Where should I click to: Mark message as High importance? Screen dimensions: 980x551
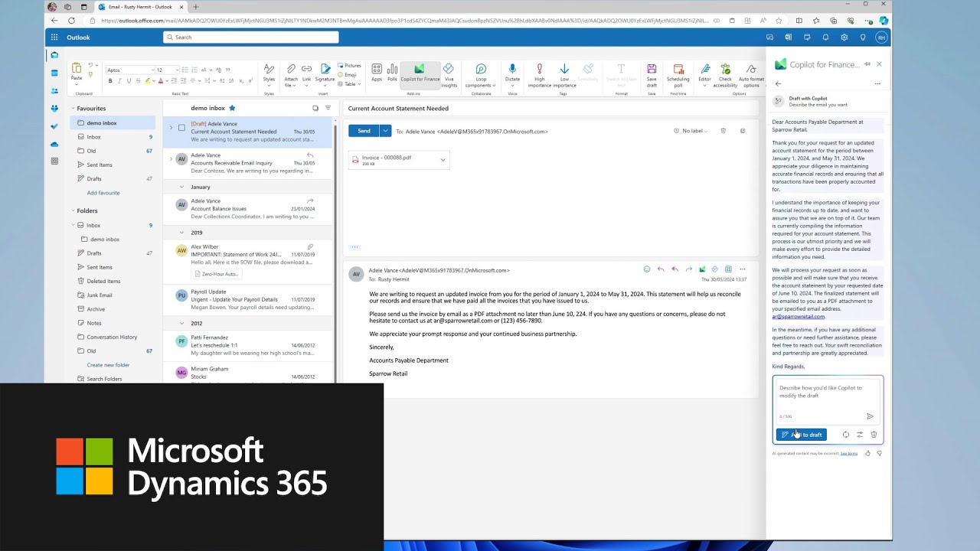[x=540, y=75]
